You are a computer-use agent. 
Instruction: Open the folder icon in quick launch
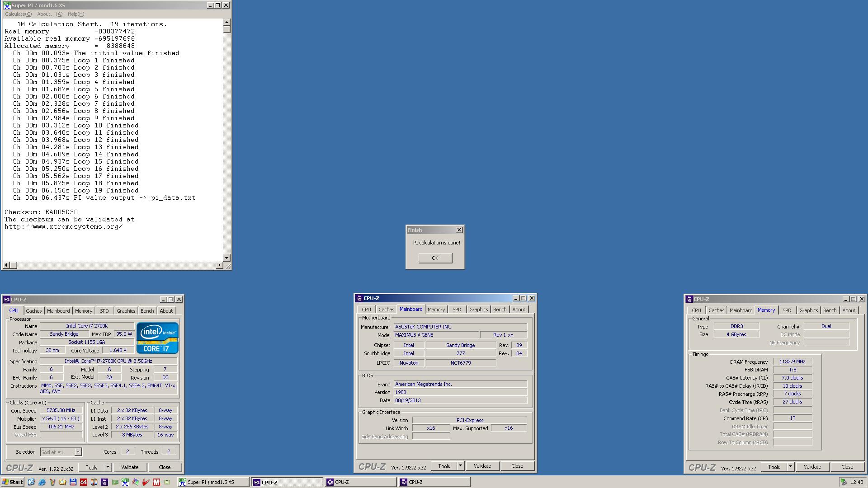(63, 482)
